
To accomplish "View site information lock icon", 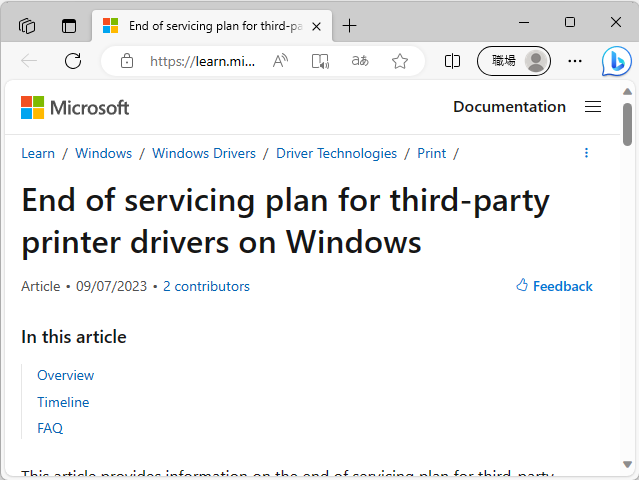I will pyautogui.click(x=127, y=61).
